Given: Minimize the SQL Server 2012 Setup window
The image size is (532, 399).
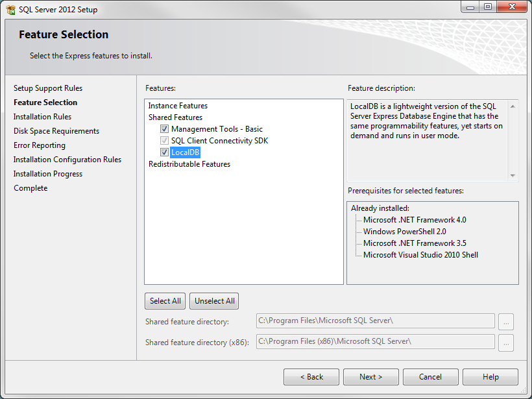Looking at the screenshot, I should tap(470, 7).
